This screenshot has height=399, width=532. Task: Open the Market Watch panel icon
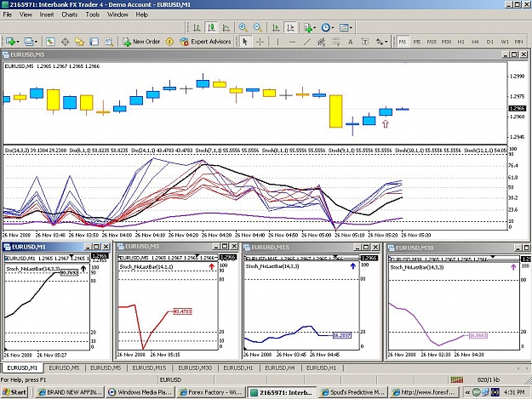[50, 42]
